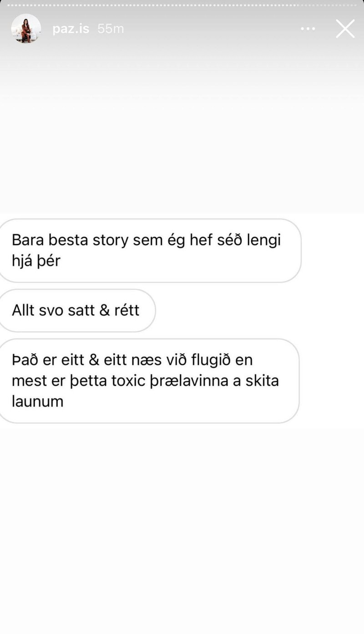Tap the "Allt svo satt & rétt" message bubble
This screenshot has width=364, height=634.
[x=76, y=311]
